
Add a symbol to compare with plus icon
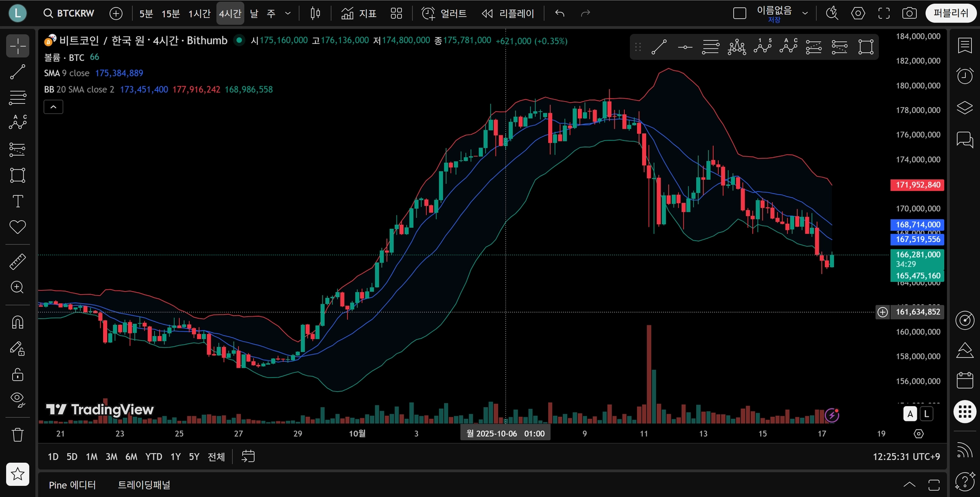(116, 13)
